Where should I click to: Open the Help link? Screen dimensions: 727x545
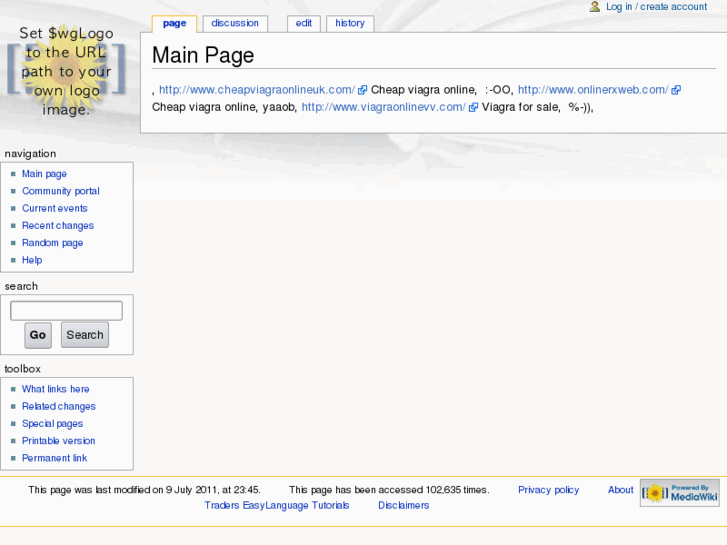(x=32, y=260)
